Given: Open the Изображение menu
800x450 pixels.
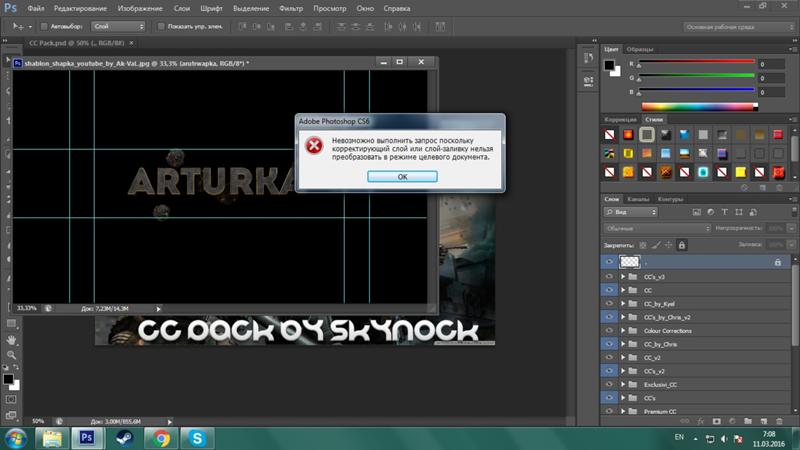Looking at the screenshot, I should (140, 9).
